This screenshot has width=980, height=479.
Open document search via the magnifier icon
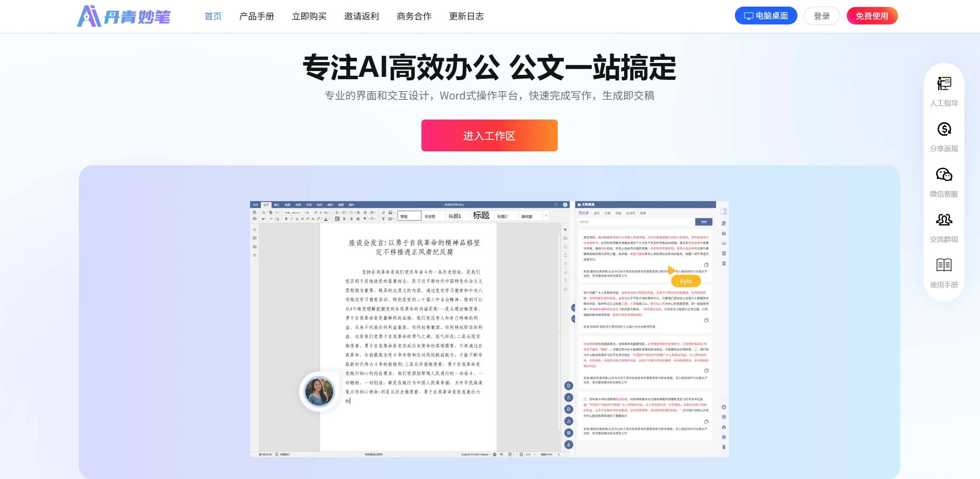click(556, 204)
